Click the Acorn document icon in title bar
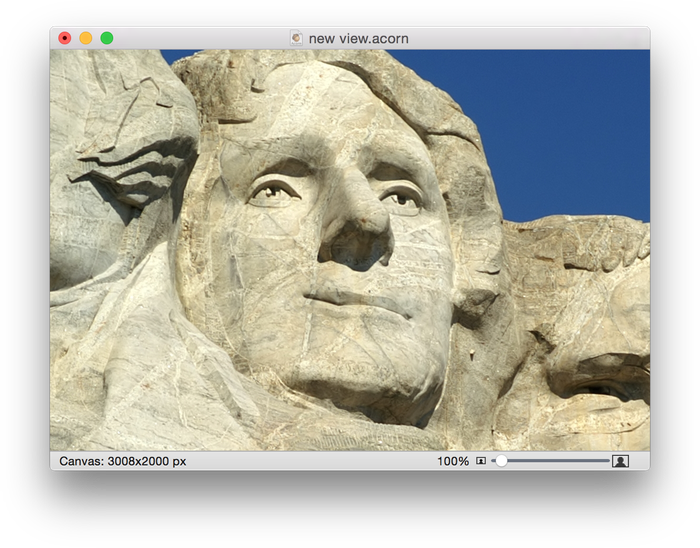Image resolution: width=700 pixels, height=548 pixels. pos(296,38)
